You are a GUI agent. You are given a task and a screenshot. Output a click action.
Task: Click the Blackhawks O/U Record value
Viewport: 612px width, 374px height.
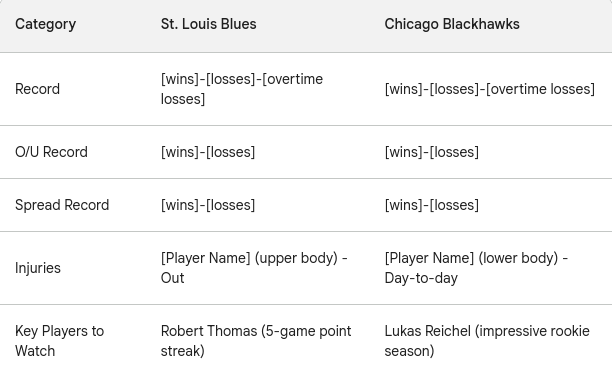[432, 152]
